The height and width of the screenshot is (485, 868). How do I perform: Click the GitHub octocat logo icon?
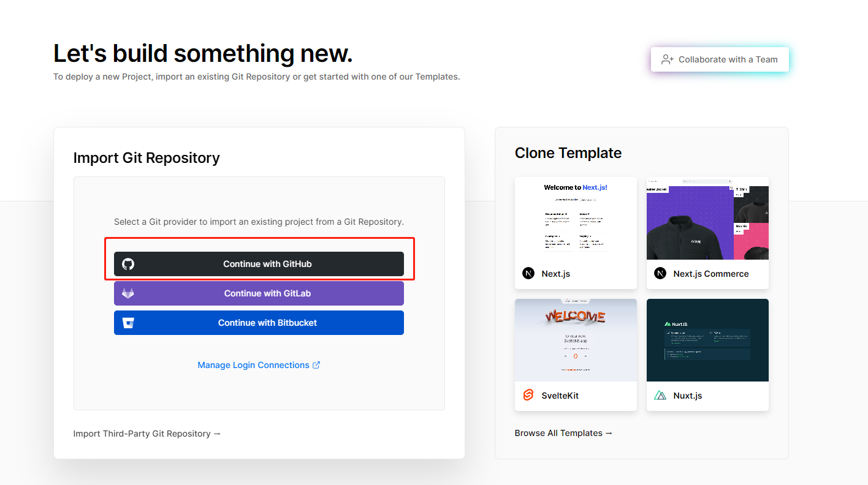(x=128, y=264)
